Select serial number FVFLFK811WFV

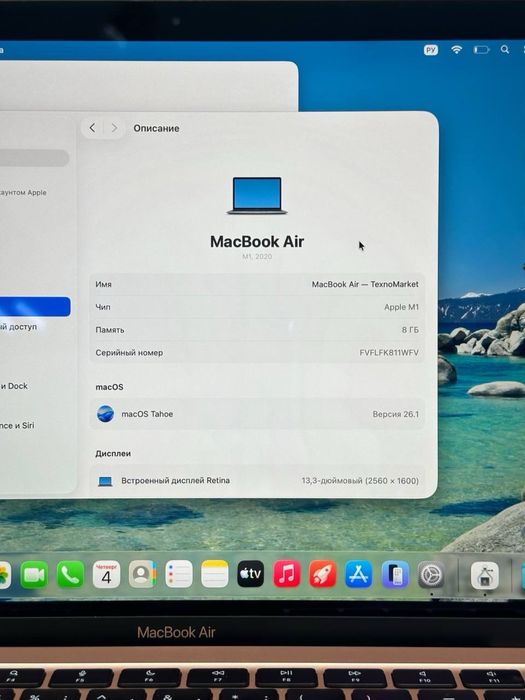[389, 353]
